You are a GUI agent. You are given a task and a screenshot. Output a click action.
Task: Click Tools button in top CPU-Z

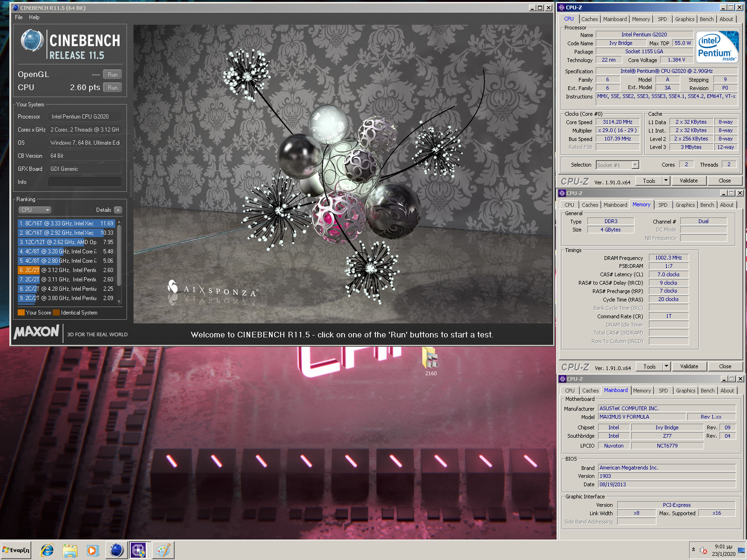649,181
